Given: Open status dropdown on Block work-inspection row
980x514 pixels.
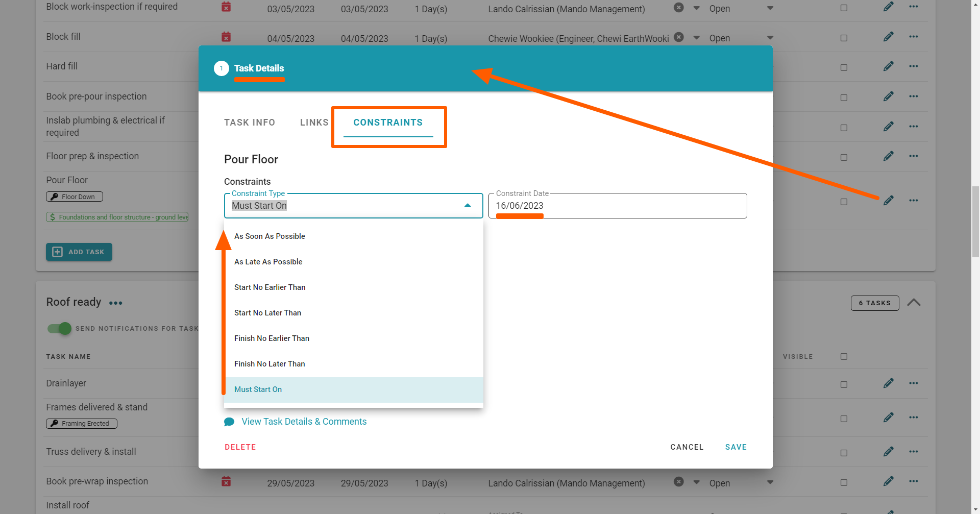Looking at the screenshot, I should click(770, 8).
